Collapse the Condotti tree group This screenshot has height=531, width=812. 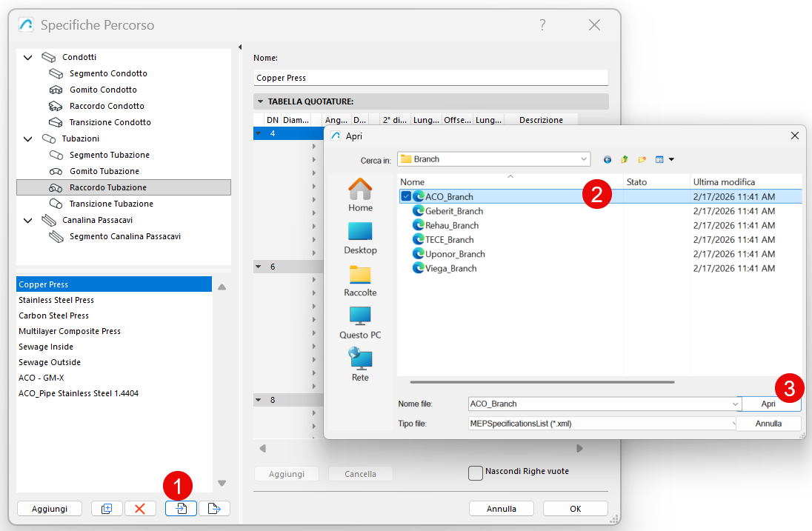28,58
